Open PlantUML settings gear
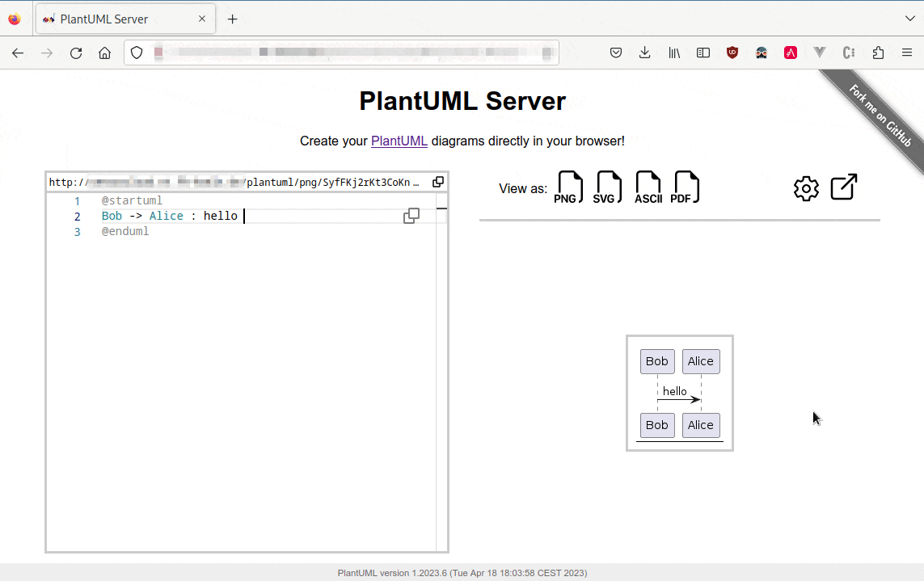 click(x=806, y=188)
